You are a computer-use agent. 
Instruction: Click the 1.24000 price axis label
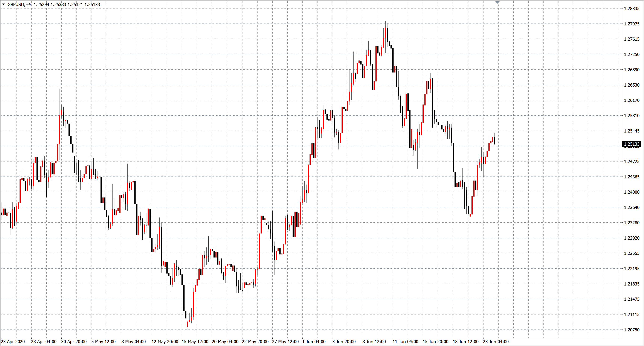(632, 192)
